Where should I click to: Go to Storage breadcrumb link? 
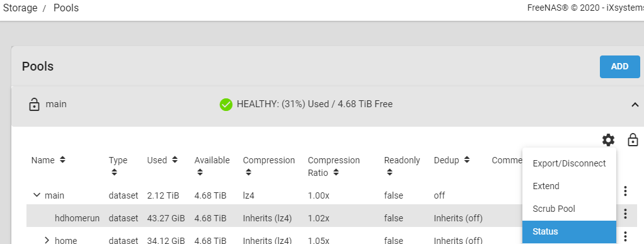coord(20,8)
